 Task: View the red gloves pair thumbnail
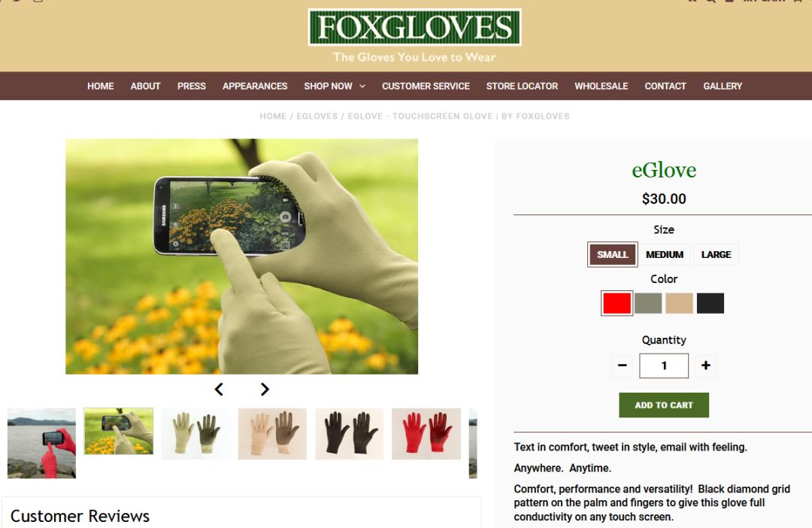426,434
